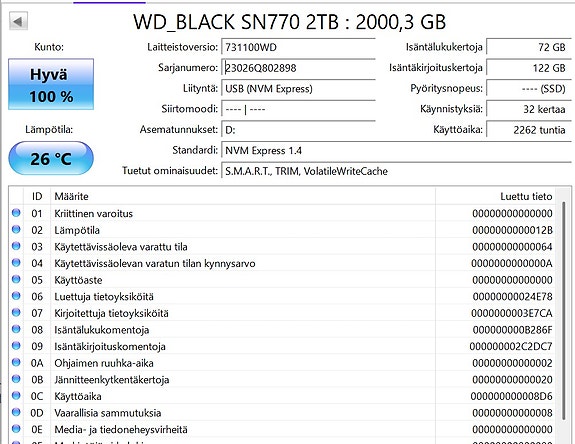Select the Lämpötila attribute row

(x=282, y=230)
